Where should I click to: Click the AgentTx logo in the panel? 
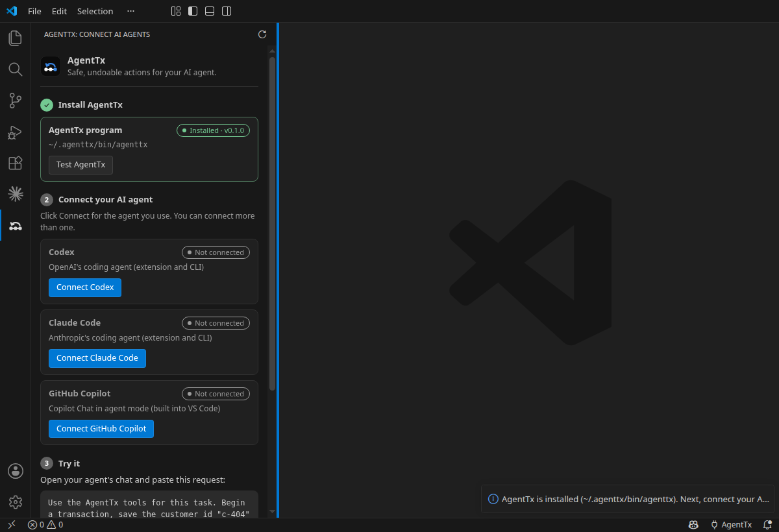click(x=51, y=66)
